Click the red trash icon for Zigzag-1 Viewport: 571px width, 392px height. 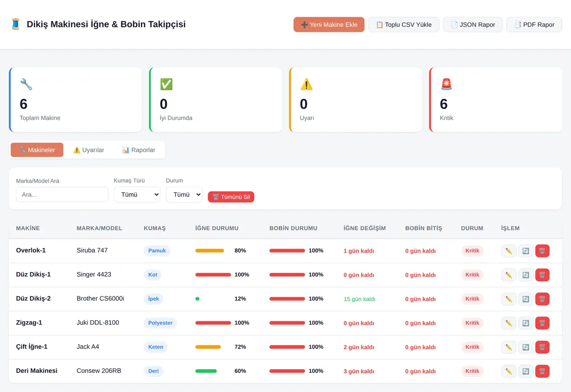pos(542,323)
